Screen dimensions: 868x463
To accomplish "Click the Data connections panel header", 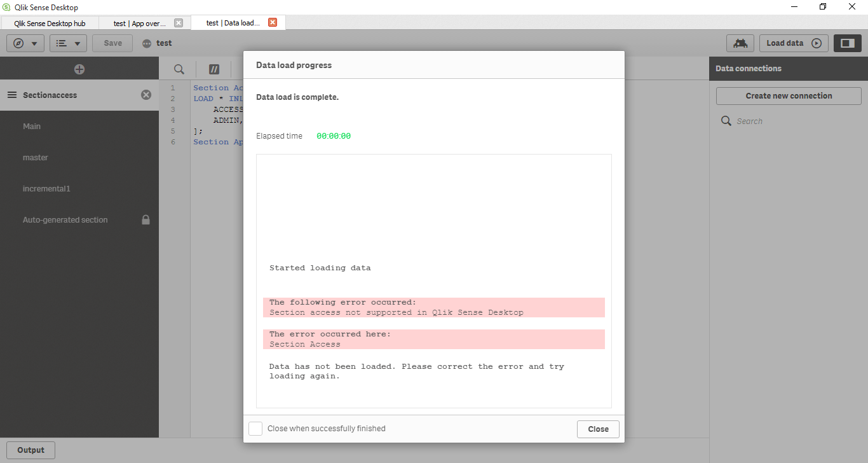I will 789,68.
